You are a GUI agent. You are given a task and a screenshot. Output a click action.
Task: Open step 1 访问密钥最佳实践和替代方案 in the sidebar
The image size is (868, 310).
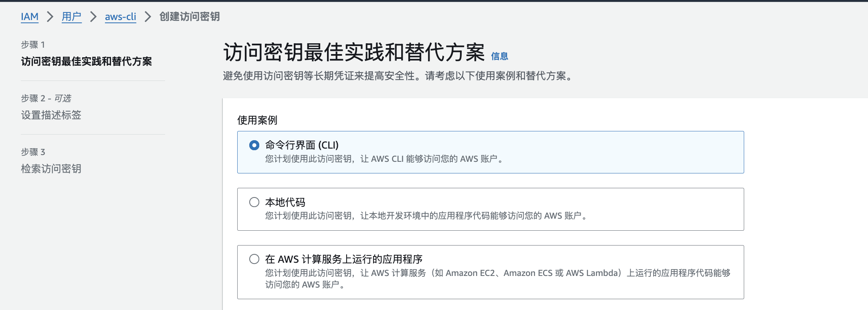point(87,61)
